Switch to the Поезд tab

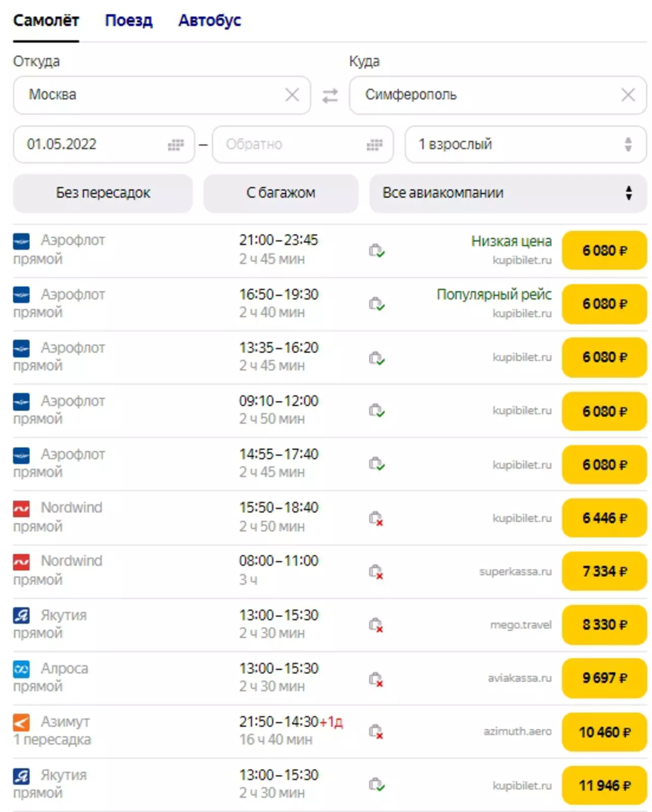(x=128, y=21)
